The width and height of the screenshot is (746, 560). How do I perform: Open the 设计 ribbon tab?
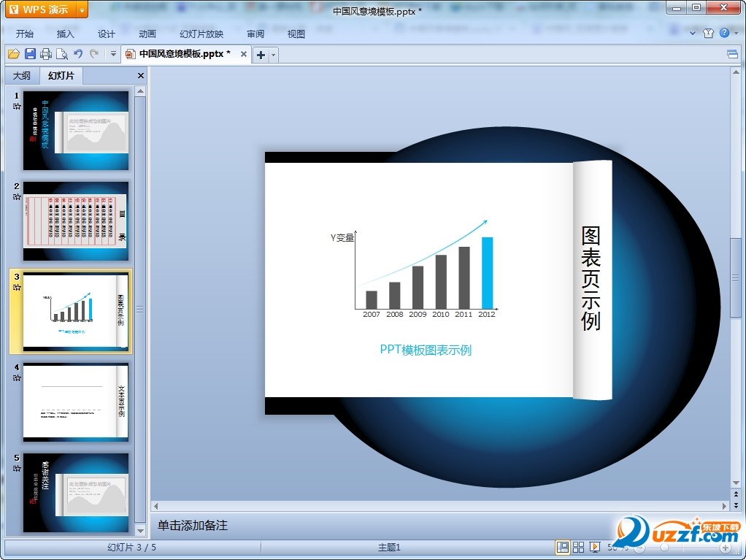(x=107, y=34)
